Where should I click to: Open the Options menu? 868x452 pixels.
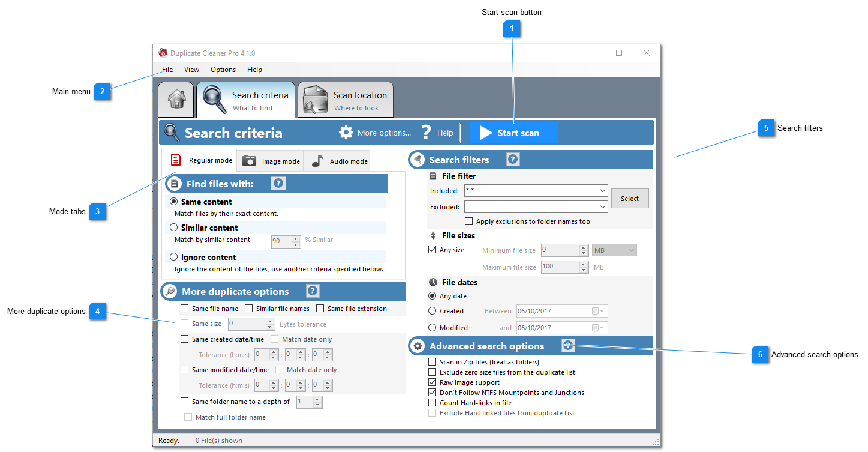223,70
